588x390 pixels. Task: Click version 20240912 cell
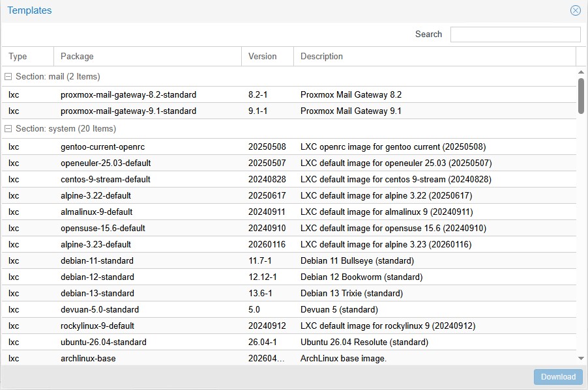pos(267,326)
